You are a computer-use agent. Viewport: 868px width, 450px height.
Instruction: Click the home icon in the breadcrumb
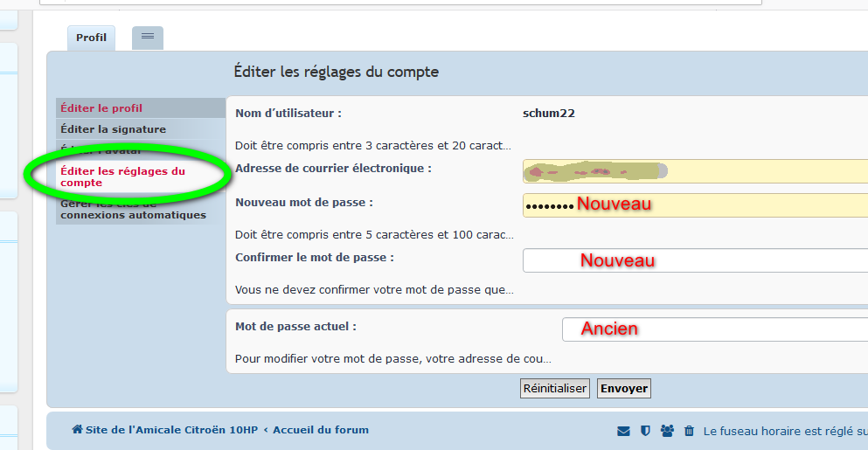click(77, 430)
